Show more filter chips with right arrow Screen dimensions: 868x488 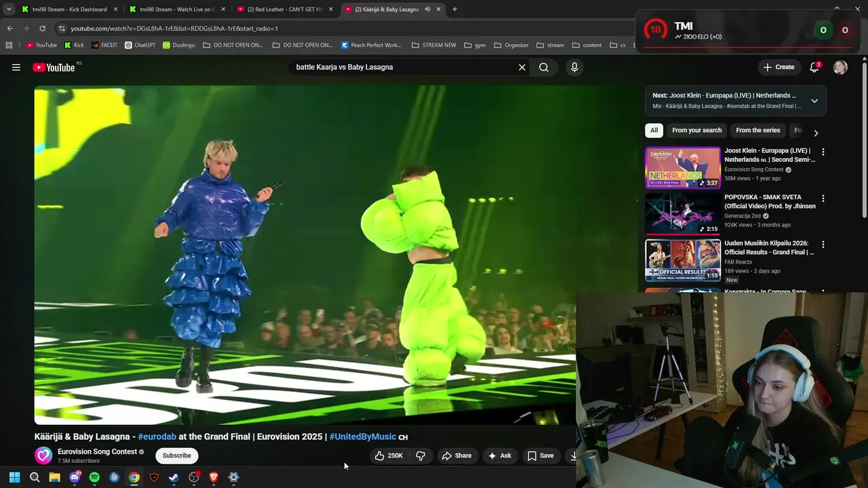[816, 133]
